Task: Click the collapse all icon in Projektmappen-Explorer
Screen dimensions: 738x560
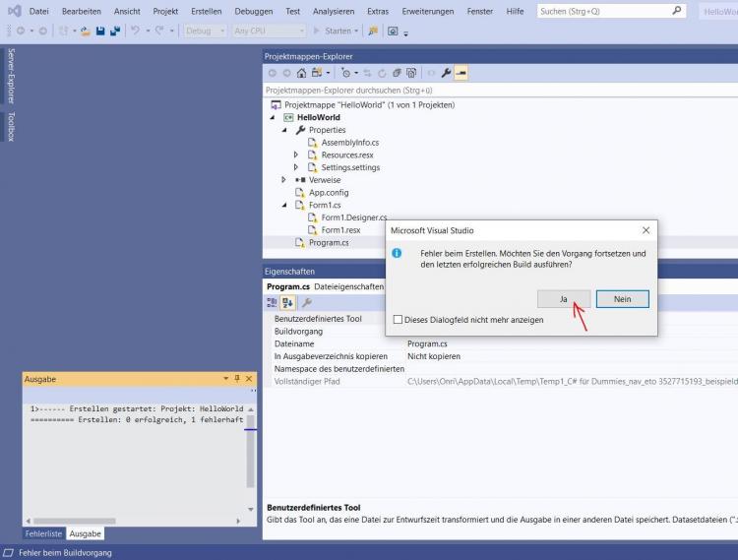Action: tap(397, 73)
